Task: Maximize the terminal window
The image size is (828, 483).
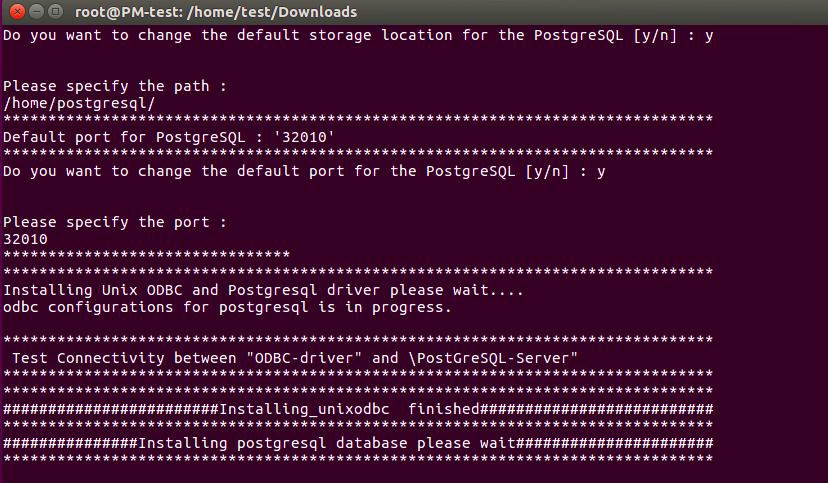Action: pos(55,11)
